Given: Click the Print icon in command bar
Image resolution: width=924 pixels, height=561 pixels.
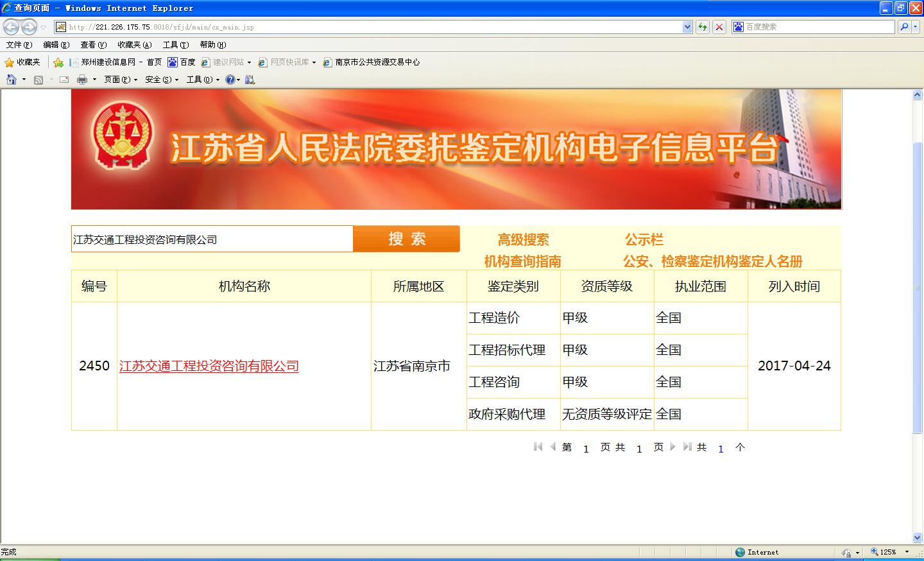Looking at the screenshot, I should [x=82, y=80].
